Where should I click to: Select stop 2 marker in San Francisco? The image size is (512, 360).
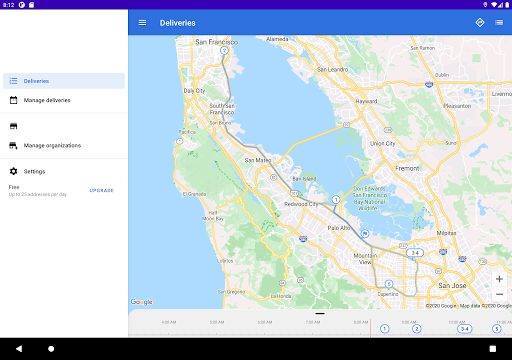[224, 50]
